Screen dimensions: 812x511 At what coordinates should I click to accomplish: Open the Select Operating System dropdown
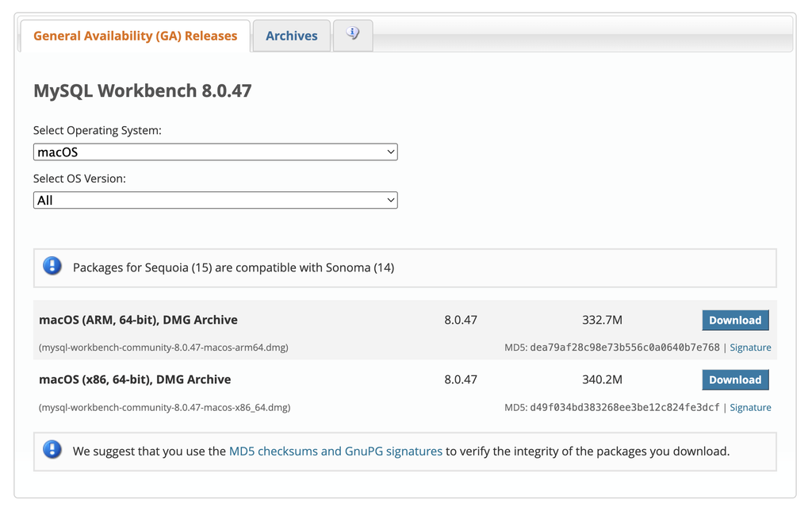(216, 152)
